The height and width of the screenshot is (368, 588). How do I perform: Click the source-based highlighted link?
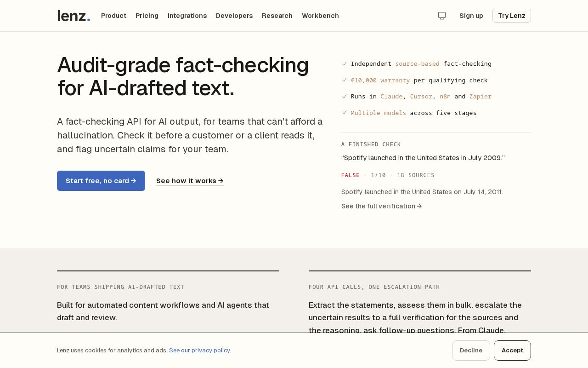(x=417, y=63)
